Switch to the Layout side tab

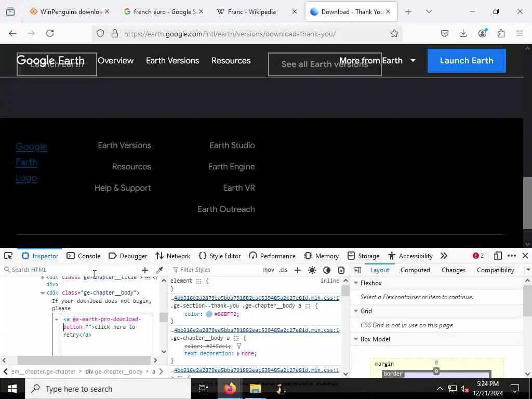tap(380, 270)
